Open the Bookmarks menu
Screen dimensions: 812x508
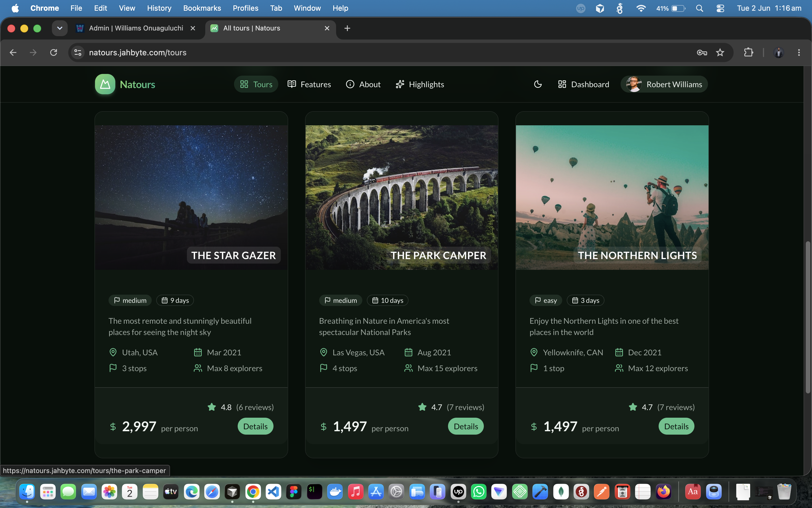coord(202,8)
